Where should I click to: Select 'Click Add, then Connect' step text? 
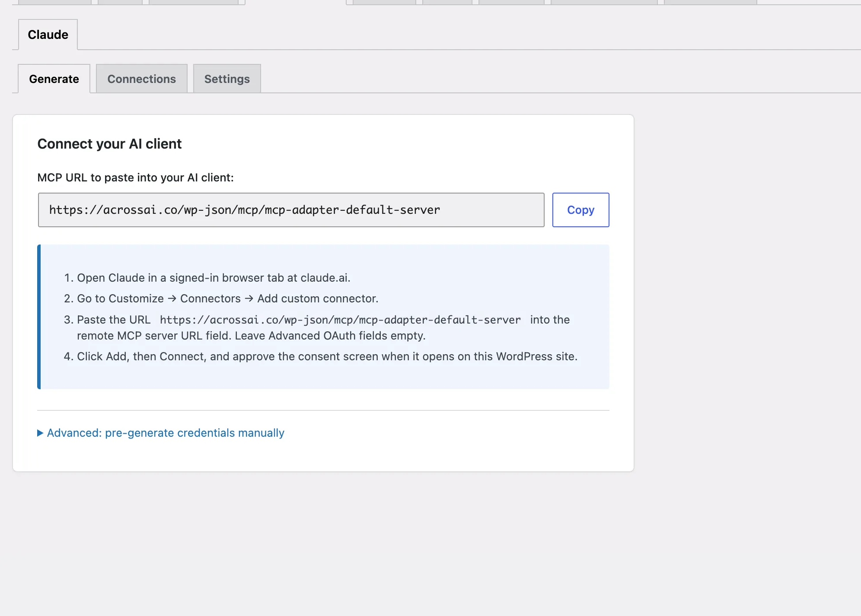coord(327,356)
